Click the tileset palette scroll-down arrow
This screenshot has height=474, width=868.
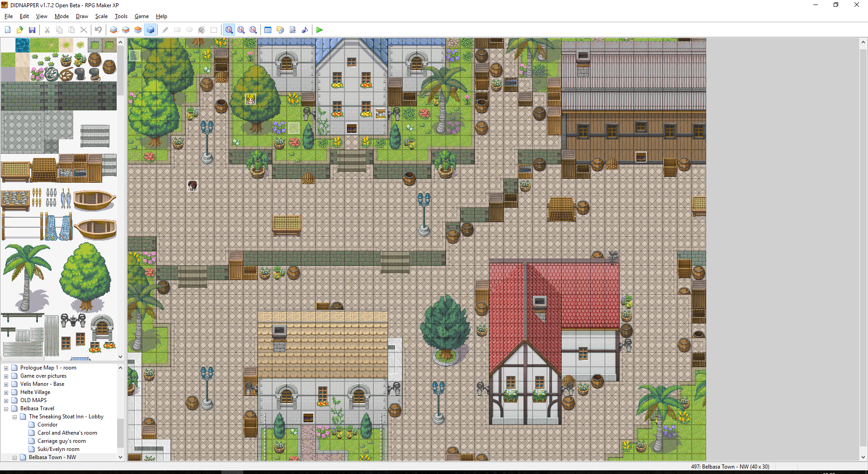121,357
